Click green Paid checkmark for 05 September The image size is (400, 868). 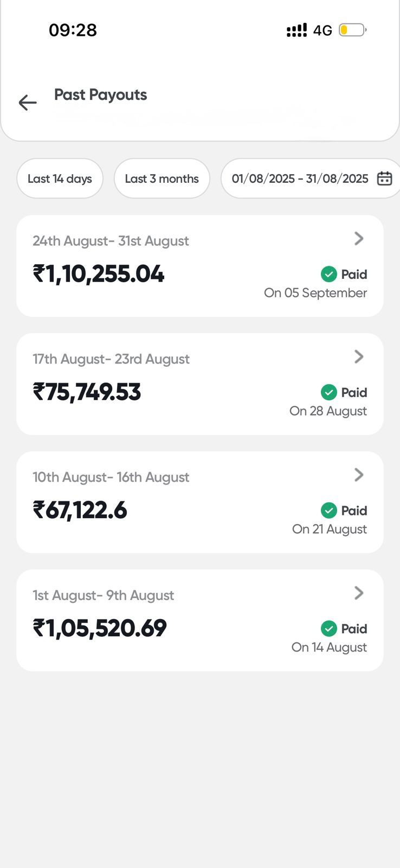click(328, 275)
